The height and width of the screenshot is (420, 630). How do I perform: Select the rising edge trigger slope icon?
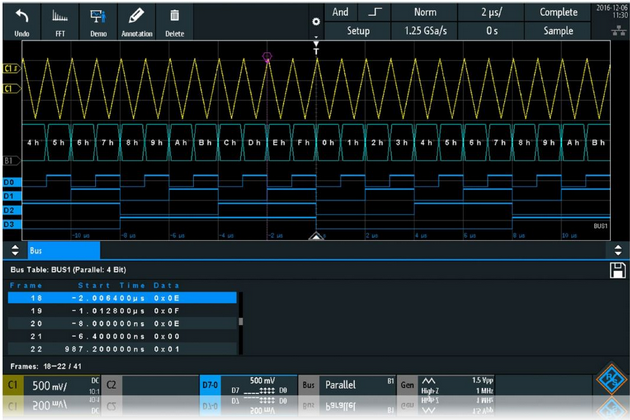click(x=374, y=12)
